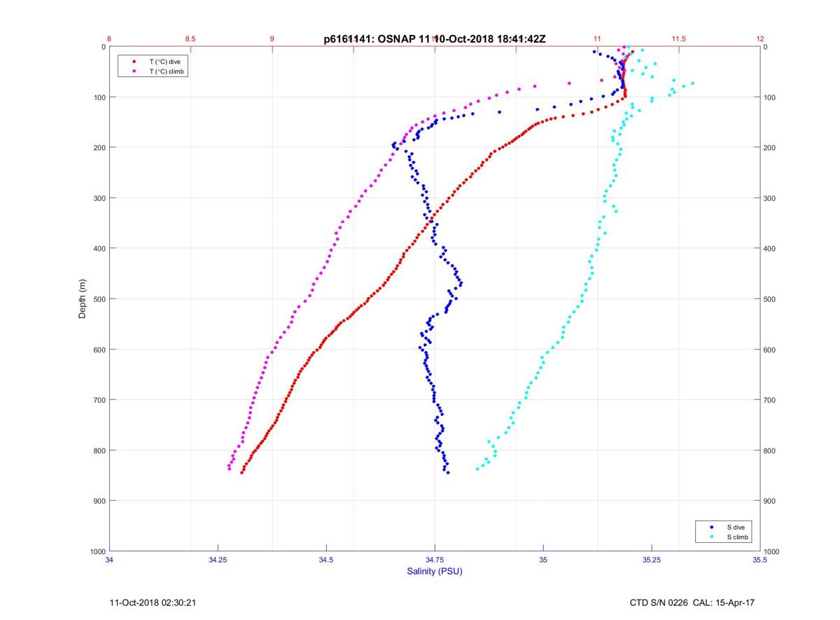Click the 'Salinity (PSU)' axis label

[435, 571]
